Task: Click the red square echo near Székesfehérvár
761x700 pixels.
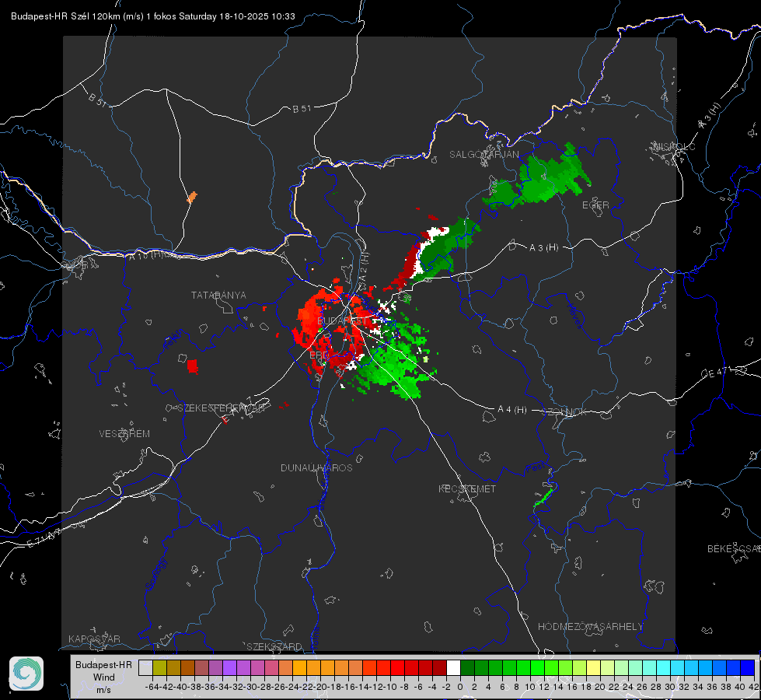Action: [193, 366]
